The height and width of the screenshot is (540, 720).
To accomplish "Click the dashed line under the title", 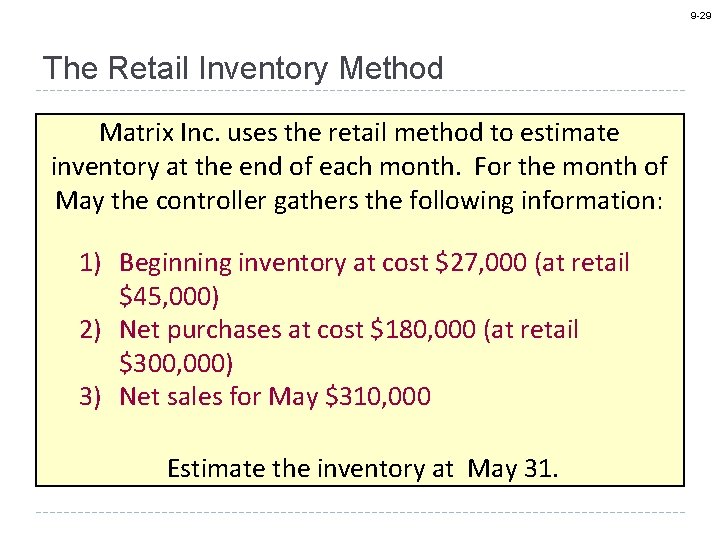I will pos(360,90).
